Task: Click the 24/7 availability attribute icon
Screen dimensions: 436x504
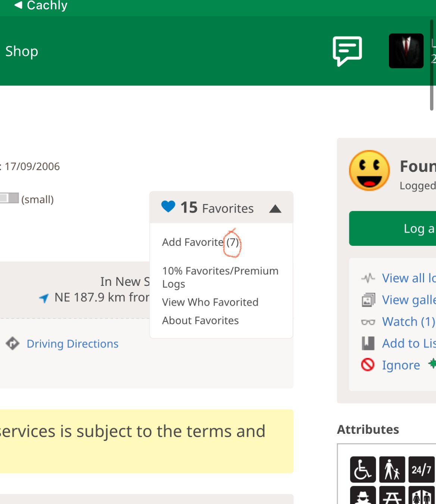Action: coord(421,469)
